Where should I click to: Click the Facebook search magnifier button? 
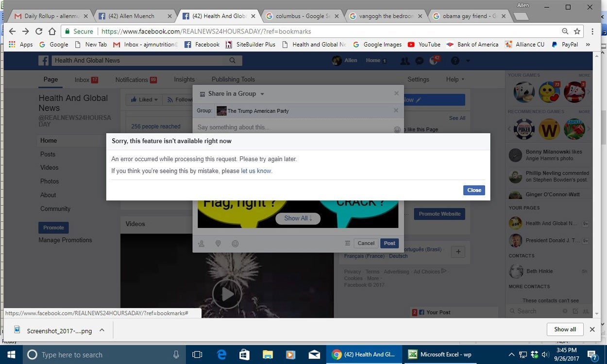point(232,61)
